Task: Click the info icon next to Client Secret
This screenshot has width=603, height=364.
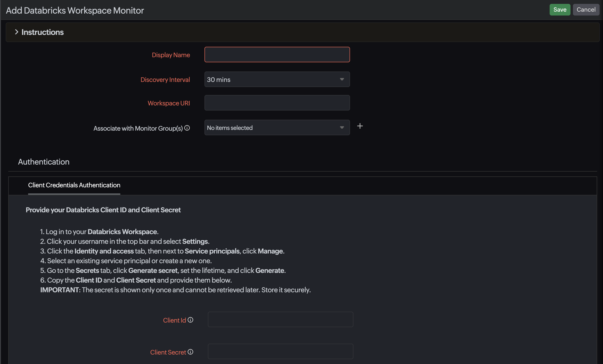Action: pos(190,352)
